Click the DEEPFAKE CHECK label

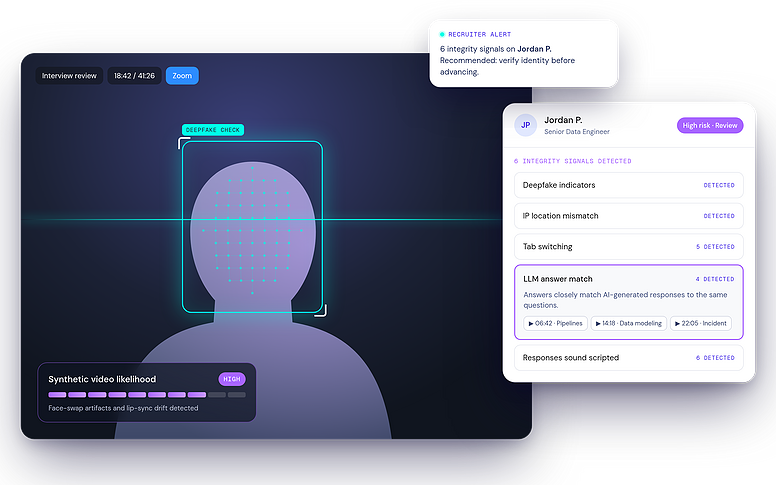213,130
